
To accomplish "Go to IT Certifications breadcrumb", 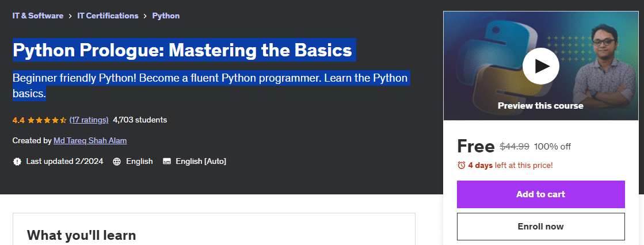I will click(108, 16).
